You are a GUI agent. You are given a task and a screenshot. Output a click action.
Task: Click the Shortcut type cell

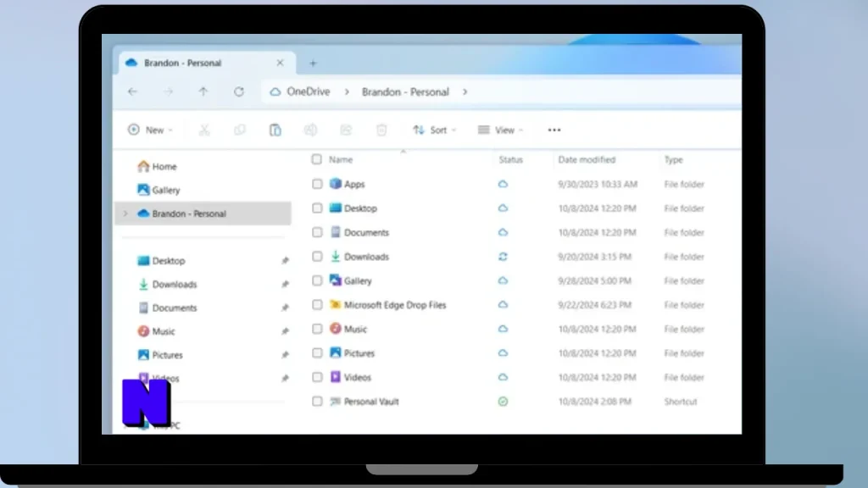[x=681, y=402]
